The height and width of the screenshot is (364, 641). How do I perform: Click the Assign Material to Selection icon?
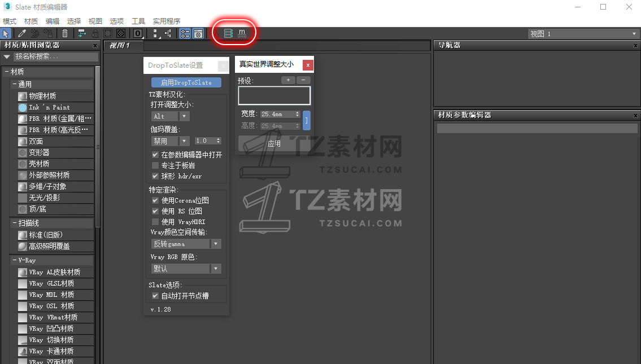click(x=48, y=33)
